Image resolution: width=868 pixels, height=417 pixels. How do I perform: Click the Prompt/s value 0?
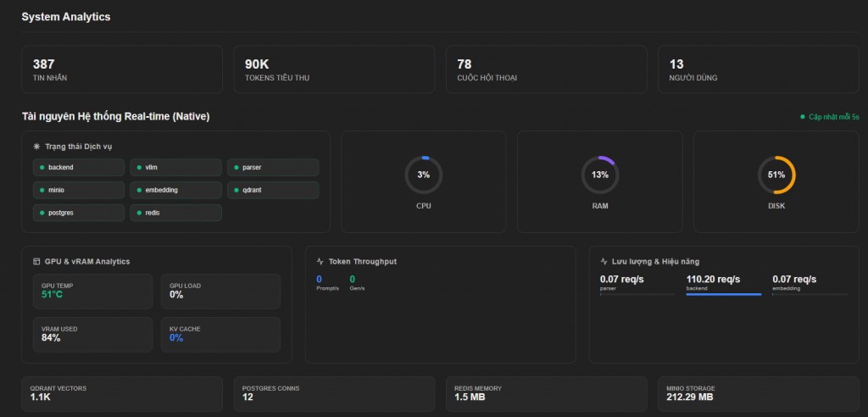(x=319, y=279)
